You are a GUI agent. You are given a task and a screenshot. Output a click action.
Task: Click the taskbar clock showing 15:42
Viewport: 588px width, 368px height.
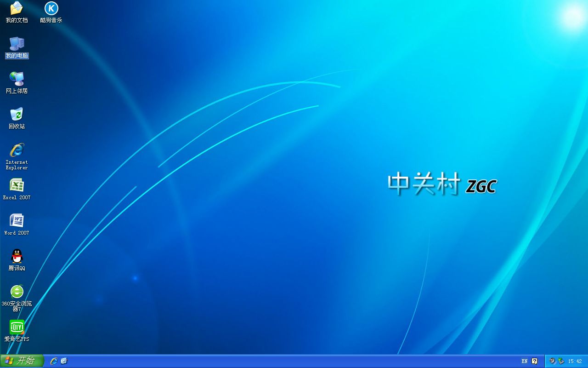(x=574, y=361)
